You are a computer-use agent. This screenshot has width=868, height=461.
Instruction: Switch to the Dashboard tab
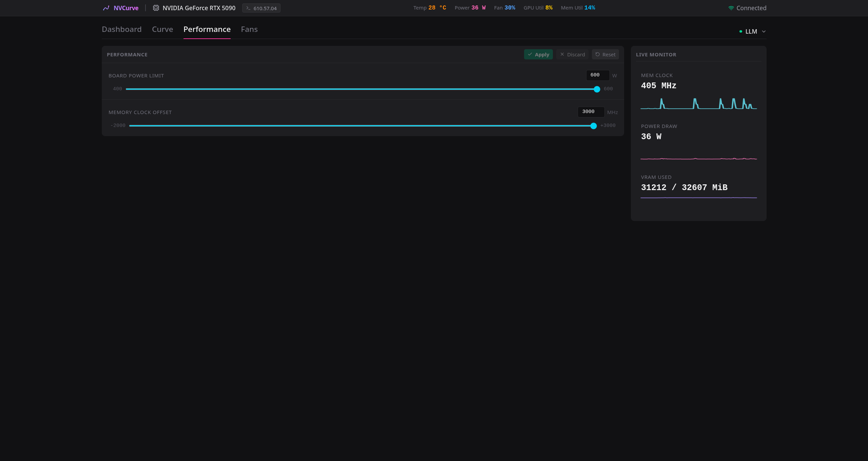(122, 29)
